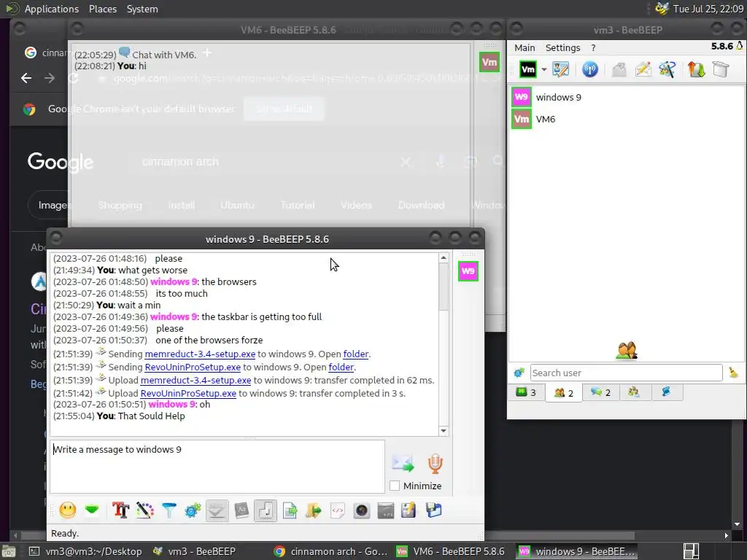747x560 pixels.
Task: Clear search with the broom icon
Action: point(733,373)
